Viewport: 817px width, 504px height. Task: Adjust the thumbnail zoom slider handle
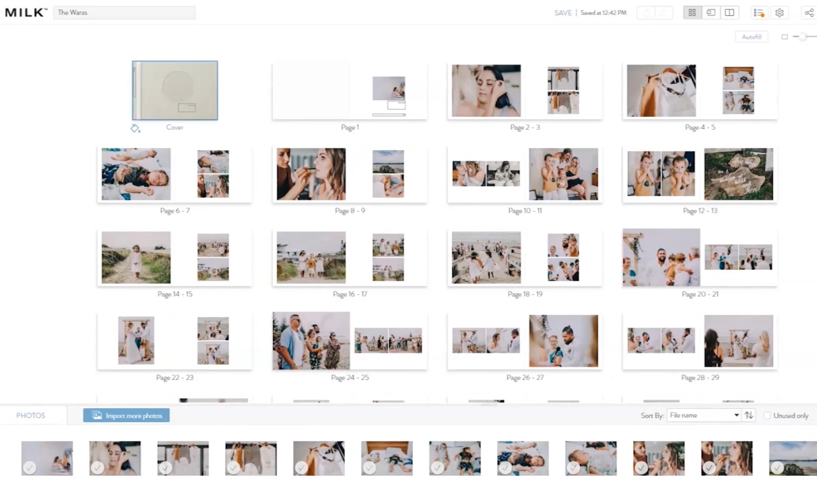(803, 36)
